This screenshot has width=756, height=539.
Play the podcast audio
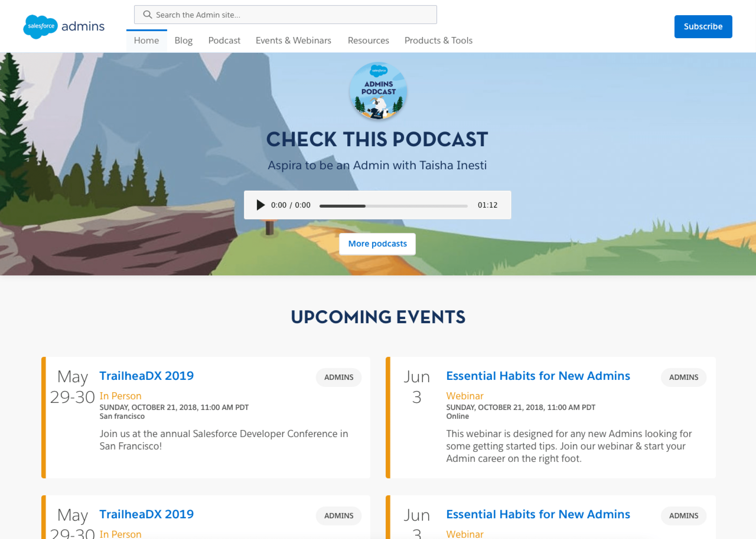pyautogui.click(x=261, y=205)
